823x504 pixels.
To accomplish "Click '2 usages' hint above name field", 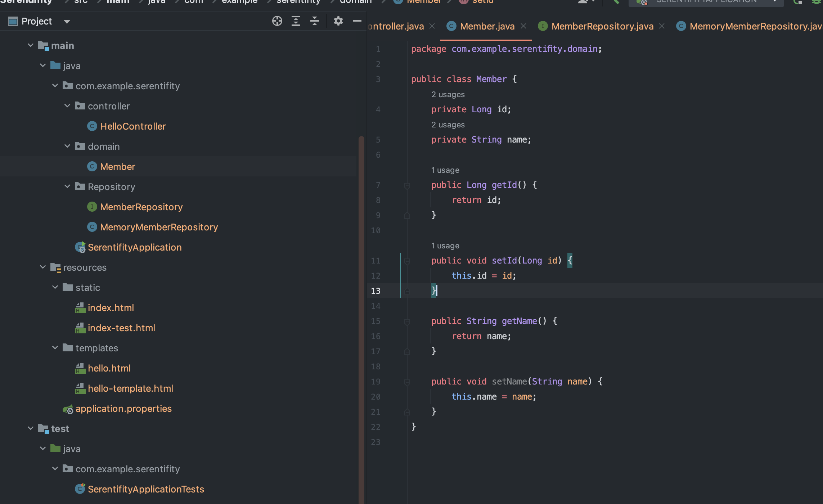I will click(448, 125).
